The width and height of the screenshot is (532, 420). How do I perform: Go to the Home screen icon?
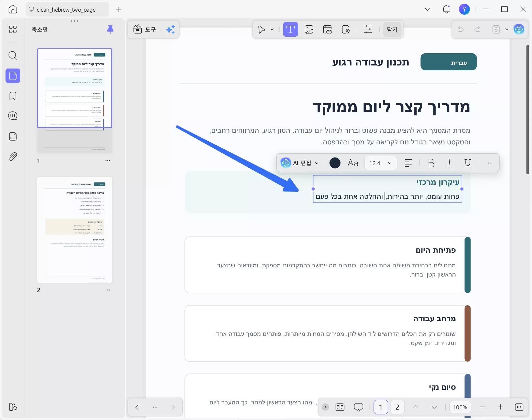click(x=13, y=9)
